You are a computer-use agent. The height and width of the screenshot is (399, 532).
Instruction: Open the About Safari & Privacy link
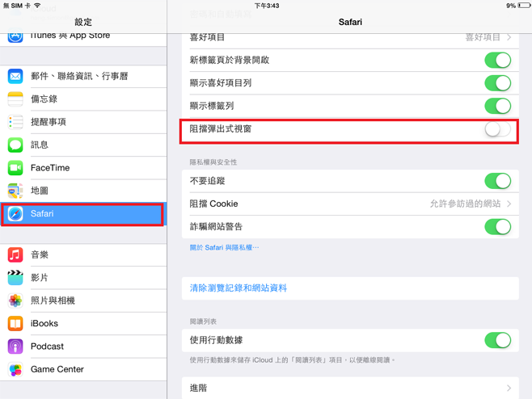coord(225,248)
